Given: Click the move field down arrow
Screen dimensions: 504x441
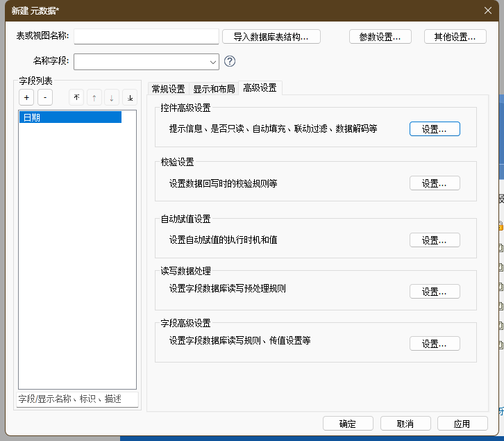Looking at the screenshot, I should [x=112, y=98].
